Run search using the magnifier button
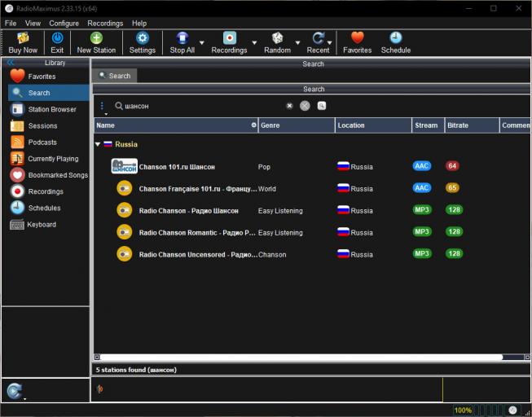This screenshot has height=417, width=532. tap(322, 106)
